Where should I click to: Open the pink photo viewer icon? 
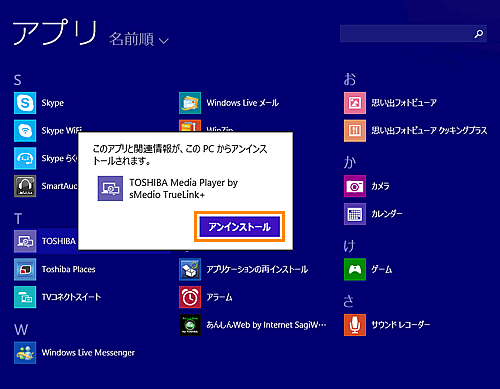point(355,103)
